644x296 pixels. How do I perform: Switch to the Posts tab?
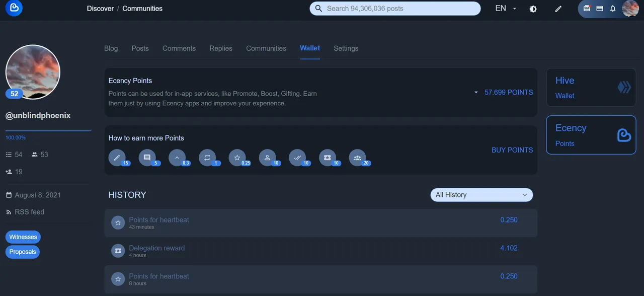click(140, 48)
